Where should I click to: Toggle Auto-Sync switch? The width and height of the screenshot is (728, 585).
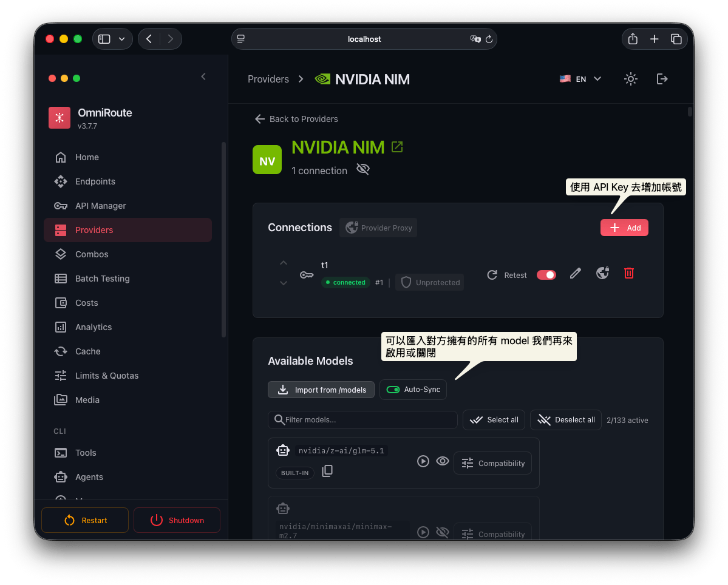(393, 390)
